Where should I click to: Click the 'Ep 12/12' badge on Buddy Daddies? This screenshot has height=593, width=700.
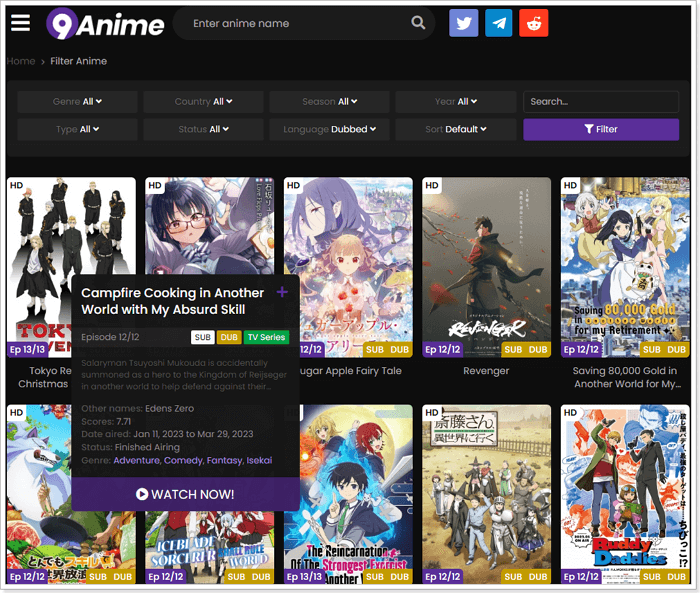[x=581, y=576]
